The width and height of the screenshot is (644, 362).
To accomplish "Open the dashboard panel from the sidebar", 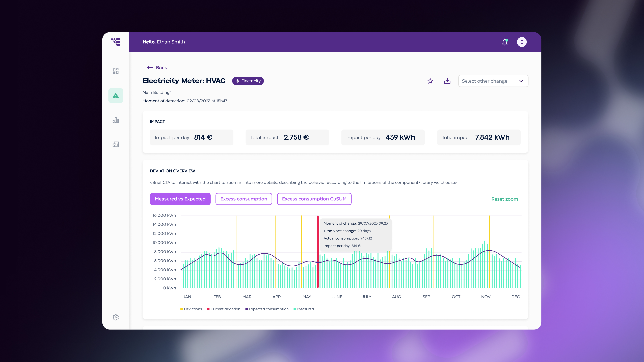I will [x=116, y=71].
